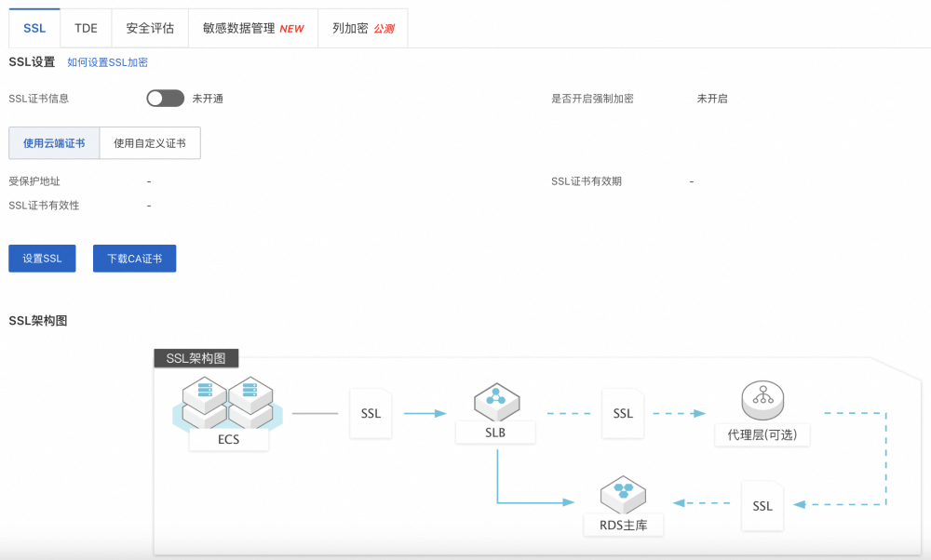Image resolution: width=931 pixels, height=560 pixels.
Task: Toggle the SSL证书信息 switch on
Action: 165,99
